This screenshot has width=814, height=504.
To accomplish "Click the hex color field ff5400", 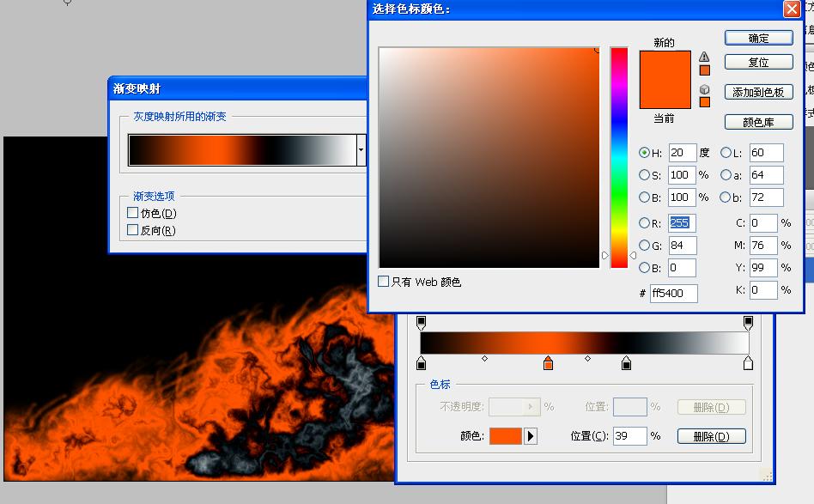I will click(x=674, y=294).
